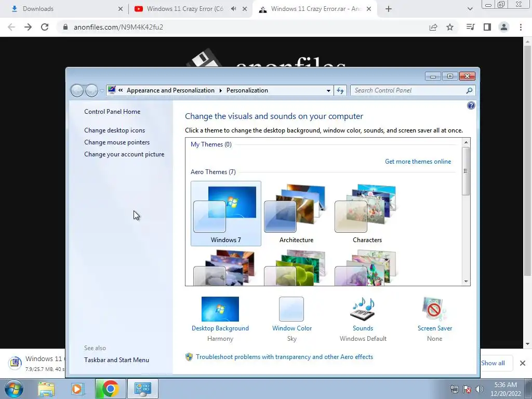Image resolution: width=532 pixels, height=399 pixels.
Task: Open Change desktop icons link
Action: pyautogui.click(x=115, y=130)
